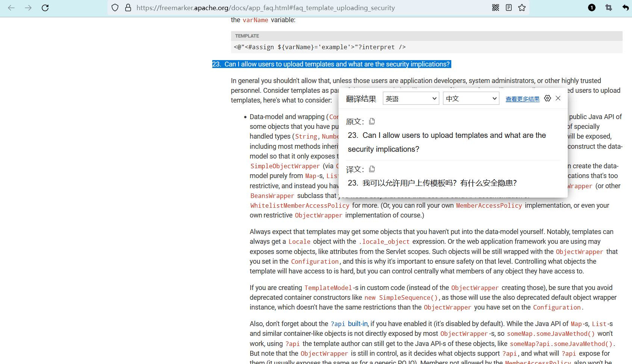Reload the page with the refresh icon
Viewport: 632px width, 364px height.
click(45, 8)
